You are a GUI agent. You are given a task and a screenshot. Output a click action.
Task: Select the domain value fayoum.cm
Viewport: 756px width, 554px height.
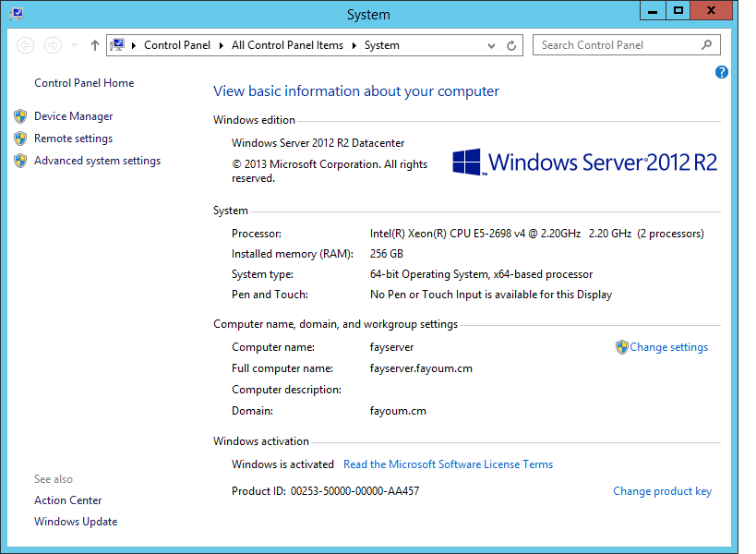[398, 411]
